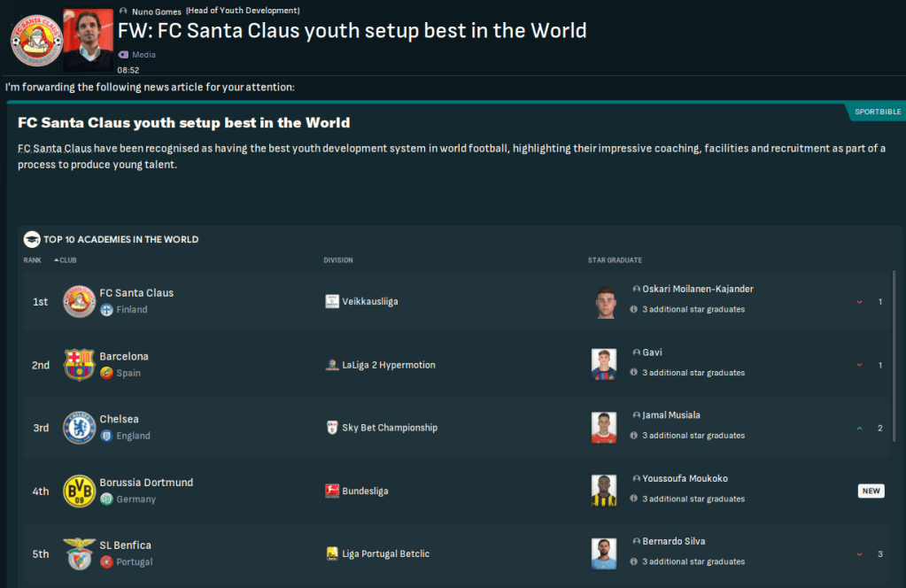The image size is (906, 588).
Task: Click the Veikkausliiga division icon
Action: click(x=332, y=302)
